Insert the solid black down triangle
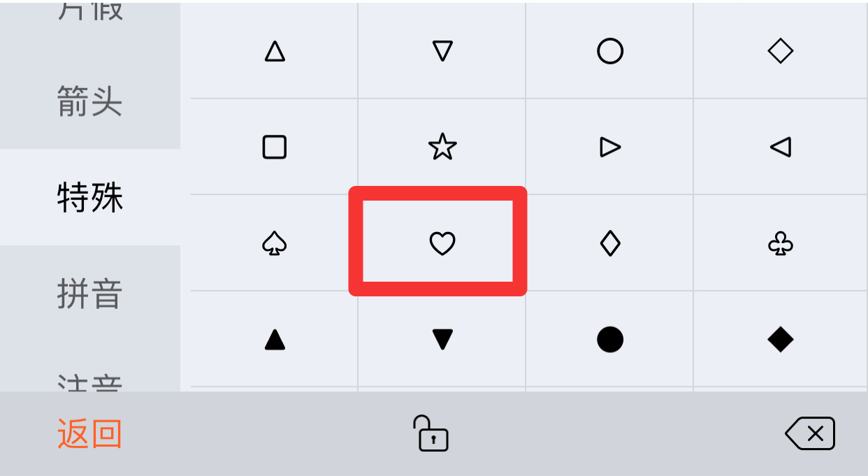The width and height of the screenshot is (868, 476). pos(442,340)
